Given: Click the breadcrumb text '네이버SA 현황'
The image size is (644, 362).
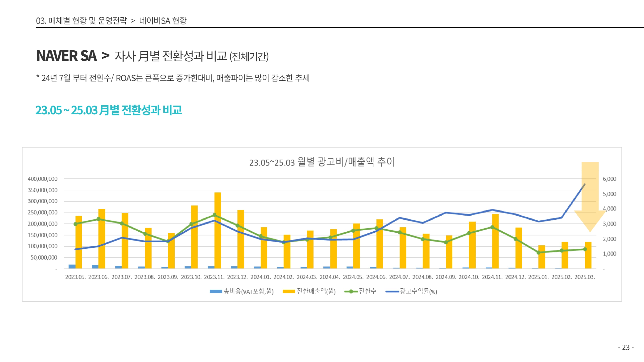Looking at the screenshot, I should 163,20.
